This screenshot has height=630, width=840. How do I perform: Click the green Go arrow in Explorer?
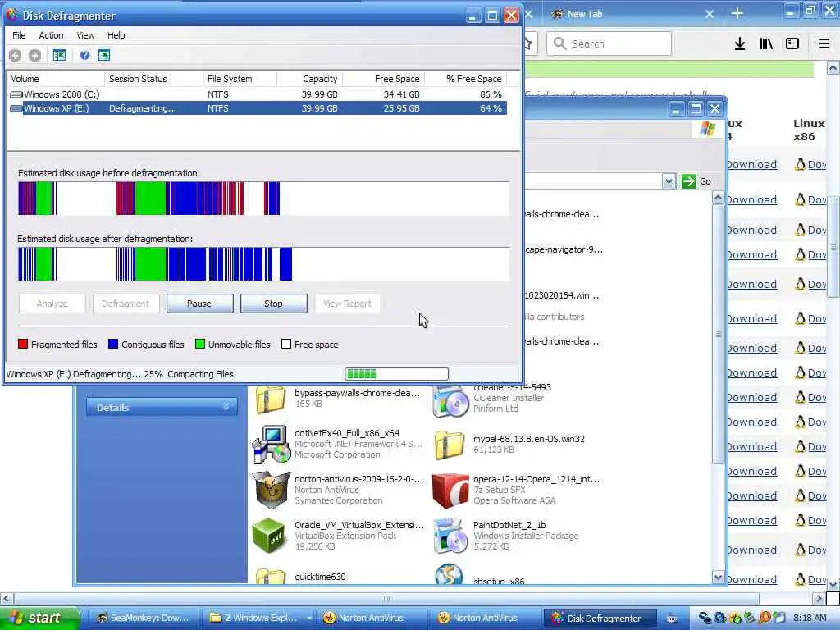click(688, 181)
